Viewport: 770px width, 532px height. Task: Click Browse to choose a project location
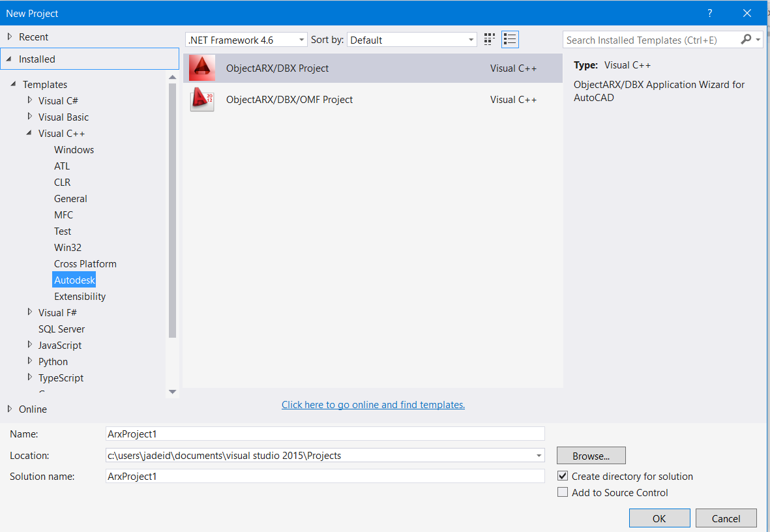pyautogui.click(x=591, y=455)
